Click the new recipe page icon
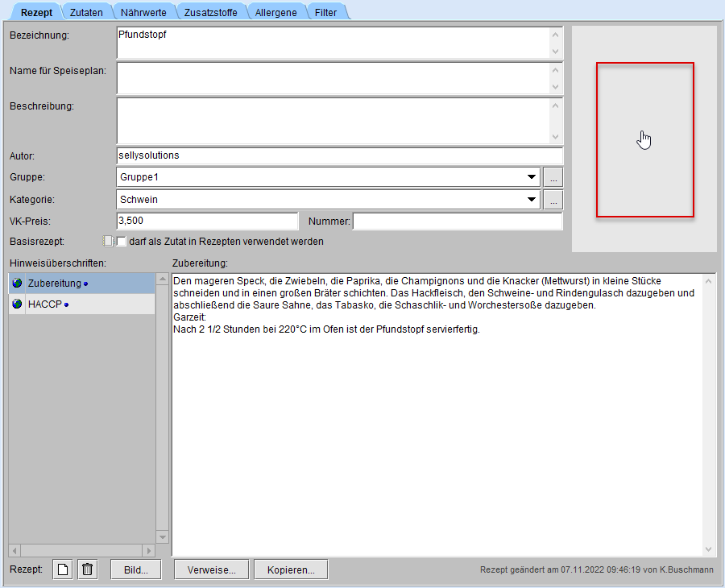Image resolution: width=725 pixels, height=588 pixels. tap(63, 569)
